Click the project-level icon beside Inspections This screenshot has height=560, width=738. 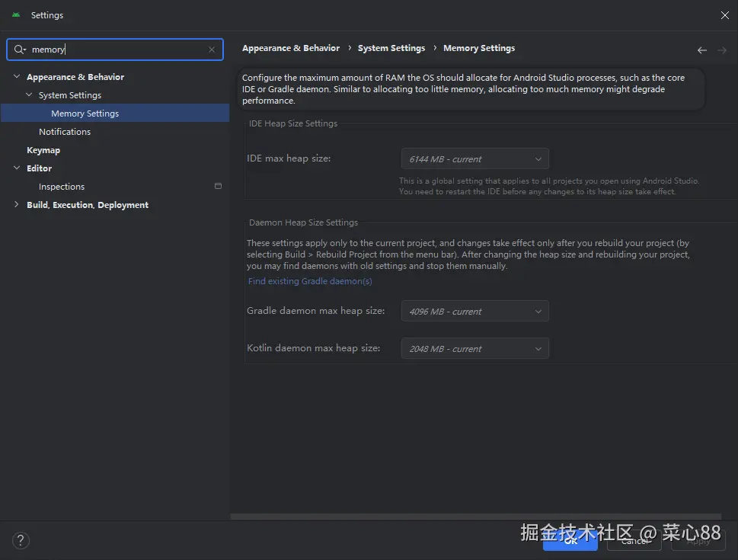(x=218, y=186)
